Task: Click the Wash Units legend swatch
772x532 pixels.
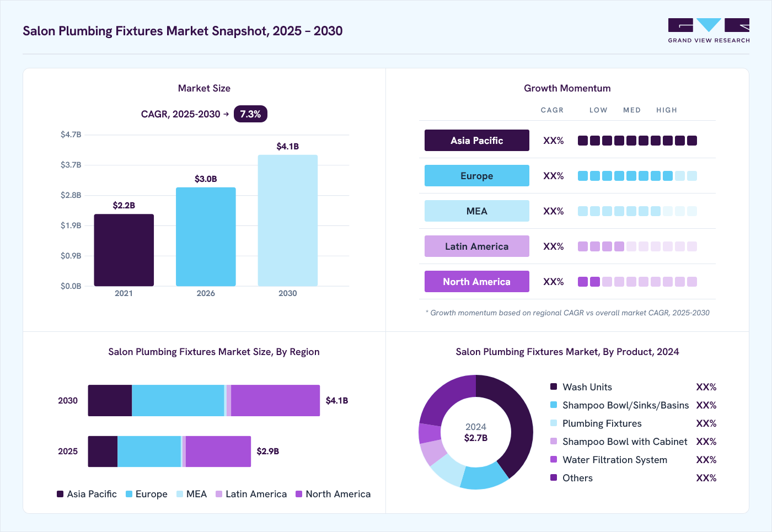Action: point(554,386)
